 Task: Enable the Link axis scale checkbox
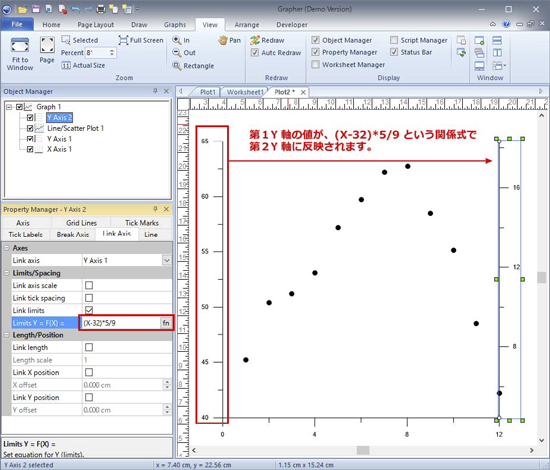point(89,285)
